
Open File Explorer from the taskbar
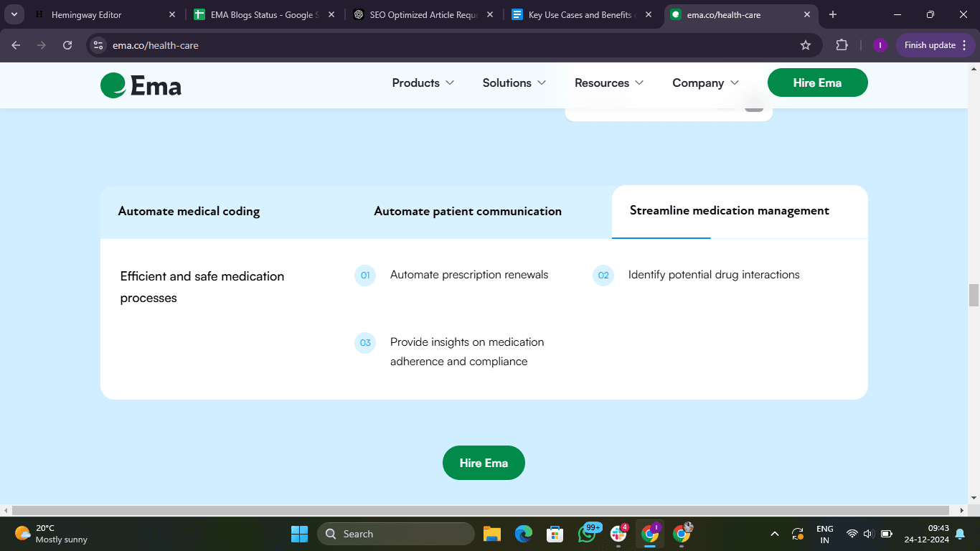click(x=491, y=534)
